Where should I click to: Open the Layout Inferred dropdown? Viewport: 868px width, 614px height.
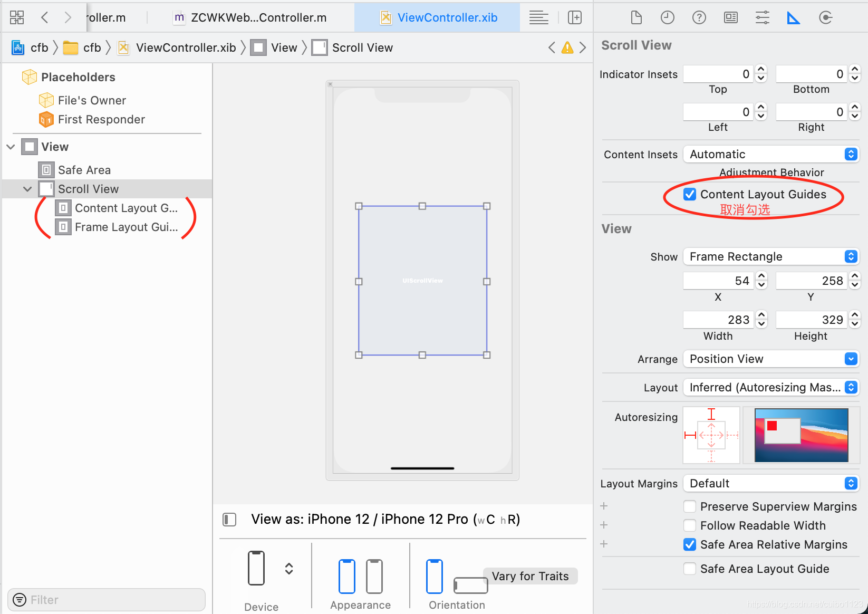771,387
